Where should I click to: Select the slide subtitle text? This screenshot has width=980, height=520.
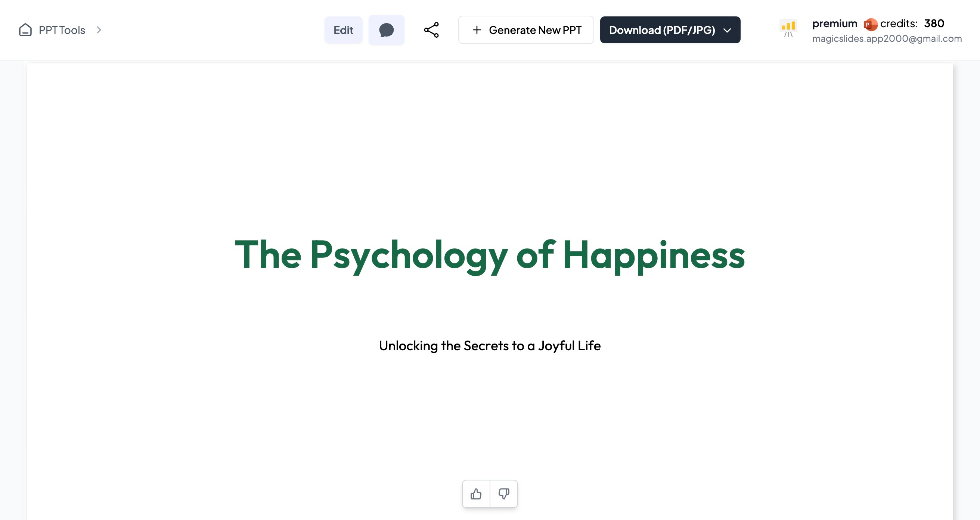point(490,345)
